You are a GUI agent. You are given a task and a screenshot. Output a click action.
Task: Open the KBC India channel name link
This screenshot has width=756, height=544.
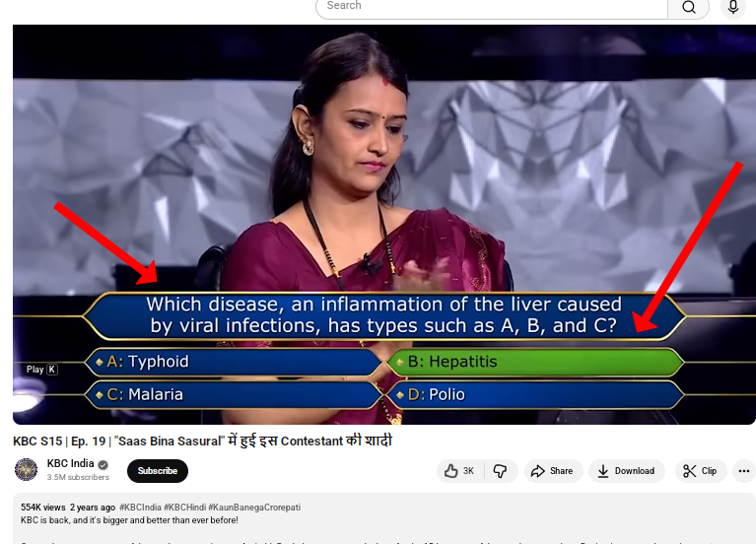pos(70,463)
